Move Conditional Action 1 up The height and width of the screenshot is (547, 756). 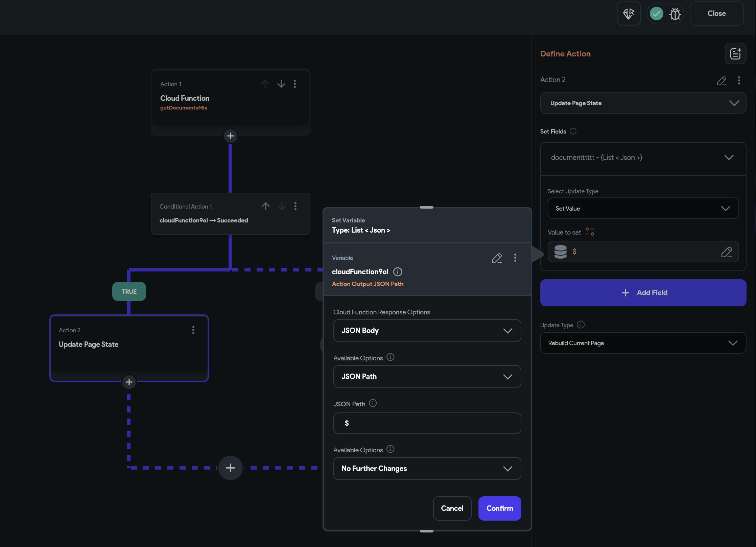pyautogui.click(x=266, y=206)
